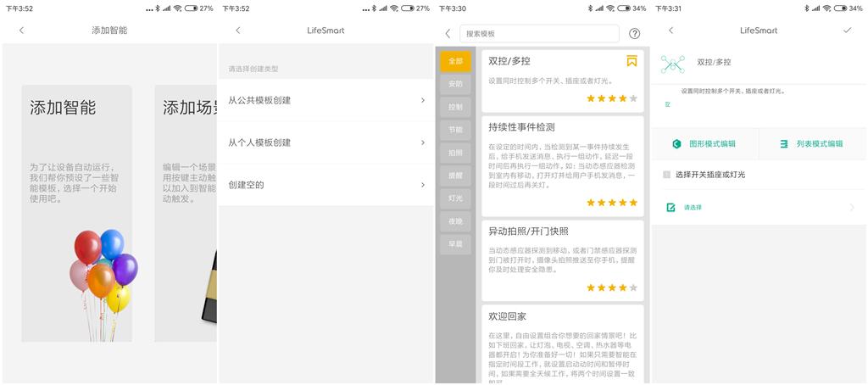Select the 灯光 category tab

[455, 198]
